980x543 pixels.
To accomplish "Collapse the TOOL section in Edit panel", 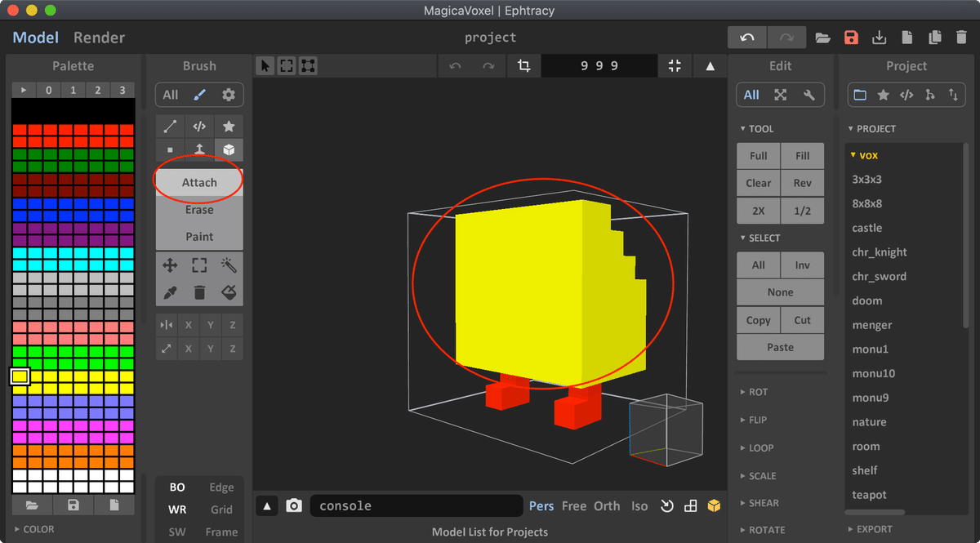I will click(x=757, y=129).
